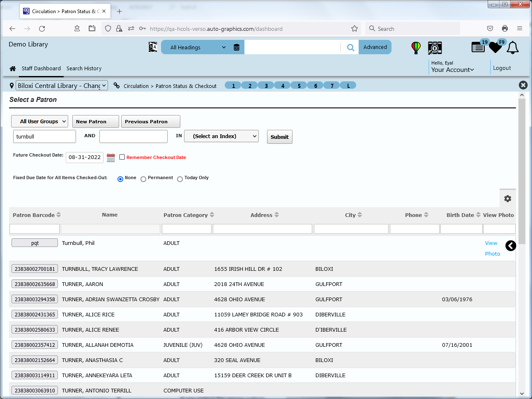
Task: Switch to session tab L
Action: point(348,85)
